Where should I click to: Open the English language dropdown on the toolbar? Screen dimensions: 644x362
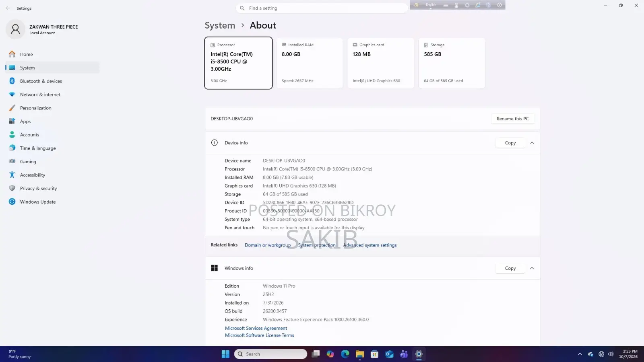(431, 5)
